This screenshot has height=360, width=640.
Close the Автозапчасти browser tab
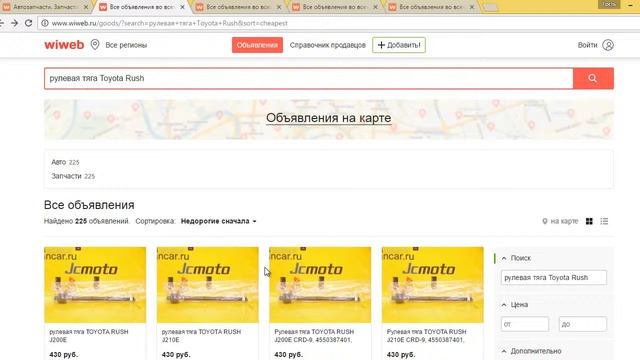[x=86, y=7]
